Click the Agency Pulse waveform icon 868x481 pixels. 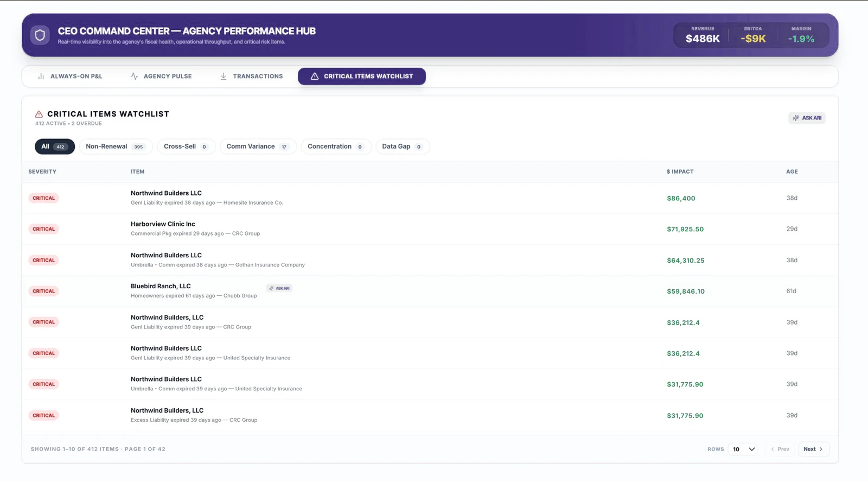[135, 77]
